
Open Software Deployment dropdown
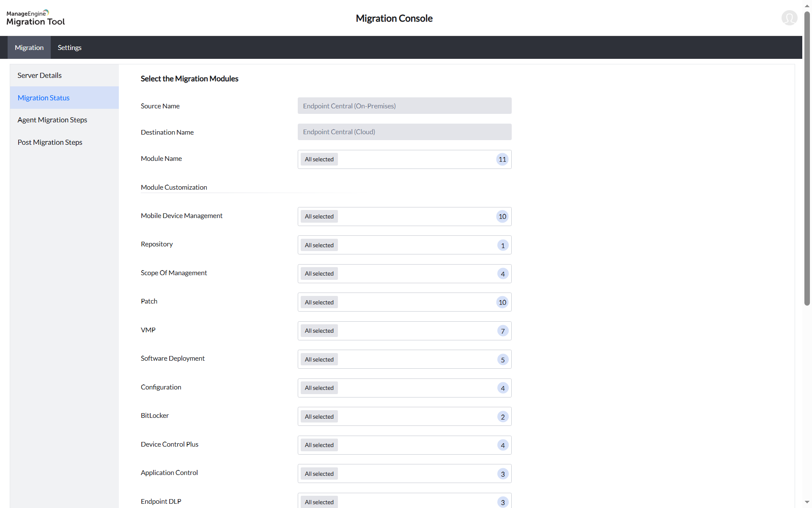point(404,359)
